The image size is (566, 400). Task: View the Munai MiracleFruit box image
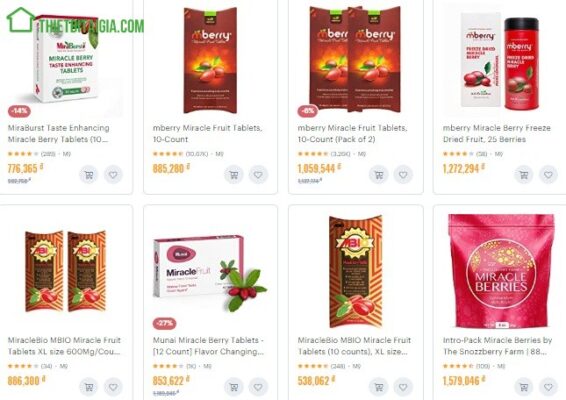point(209,273)
